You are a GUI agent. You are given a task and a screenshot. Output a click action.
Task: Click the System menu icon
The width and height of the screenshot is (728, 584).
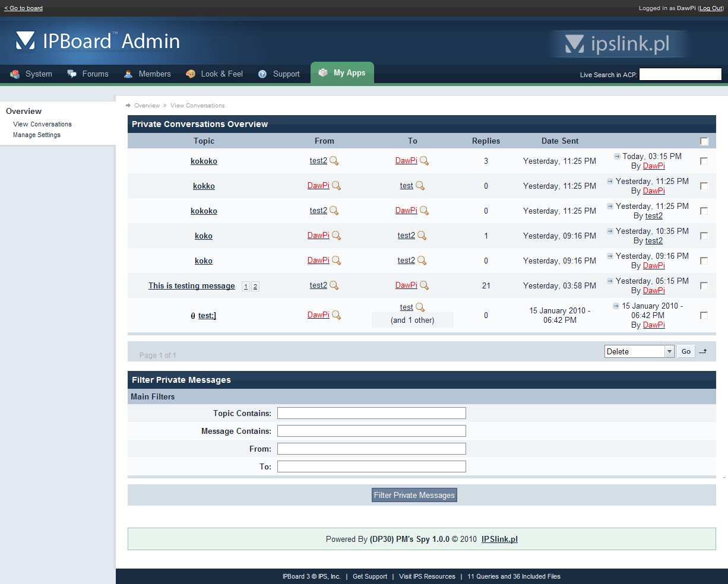pos(15,74)
